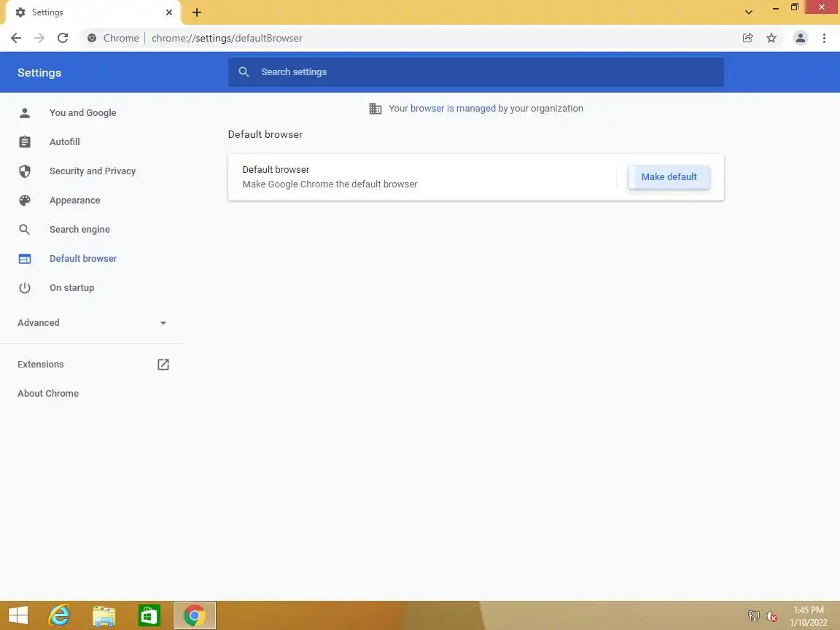The width and height of the screenshot is (840, 630).
Task: Click 'Make Google Chrome the default browser' text
Action: 330,184
